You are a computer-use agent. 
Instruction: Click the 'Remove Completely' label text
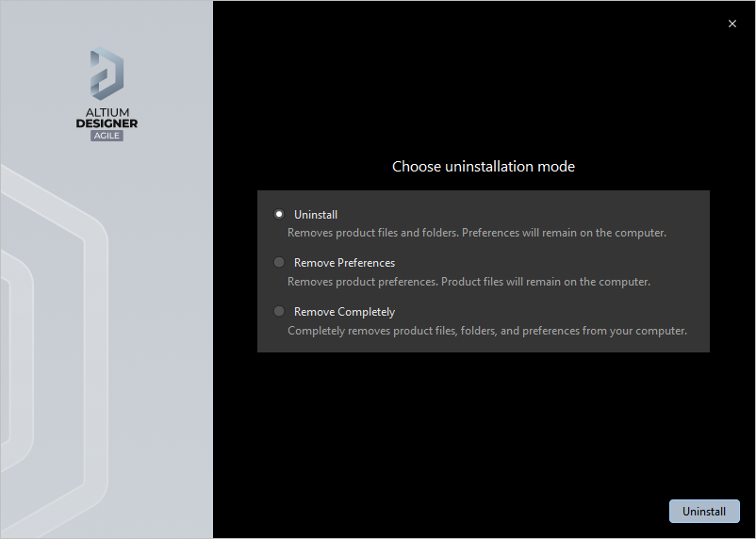click(344, 312)
